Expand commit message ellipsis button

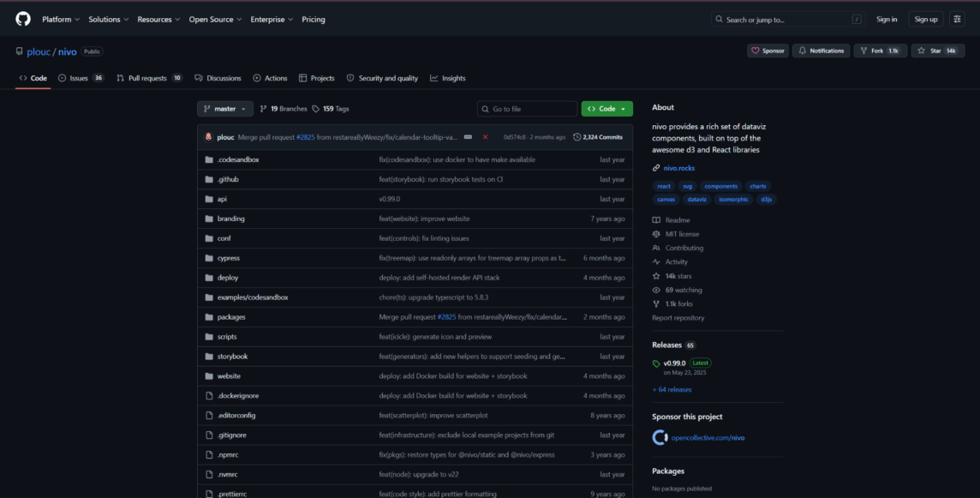point(468,137)
